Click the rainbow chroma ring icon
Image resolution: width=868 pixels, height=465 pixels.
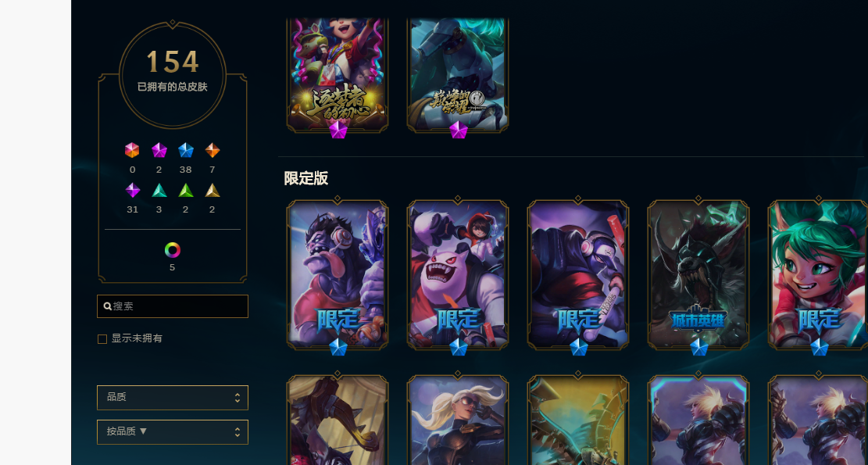click(173, 250)
